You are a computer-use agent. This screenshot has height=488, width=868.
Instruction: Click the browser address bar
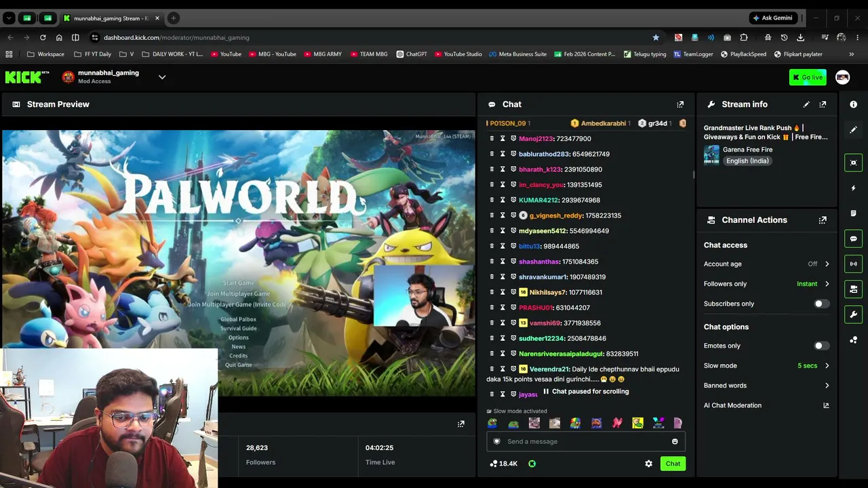pyautogui.click(x=373, y=37)
